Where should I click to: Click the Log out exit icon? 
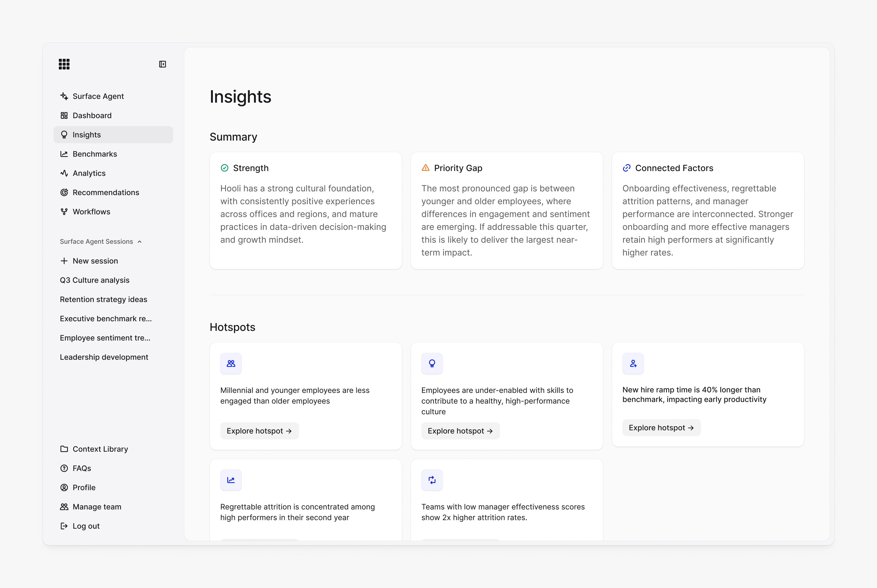(64, 526)
